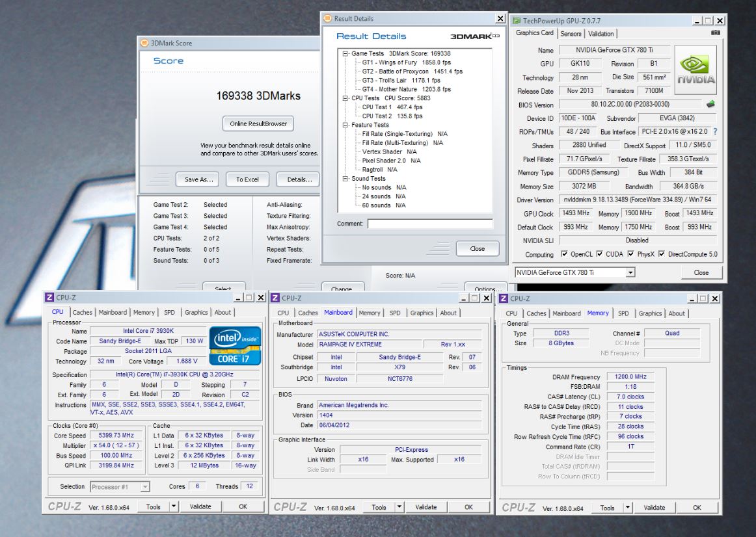The image size is (756, 537).
Task: Click the RAMPAGE IV EXTREME model field
Action: tap(370, 345)
